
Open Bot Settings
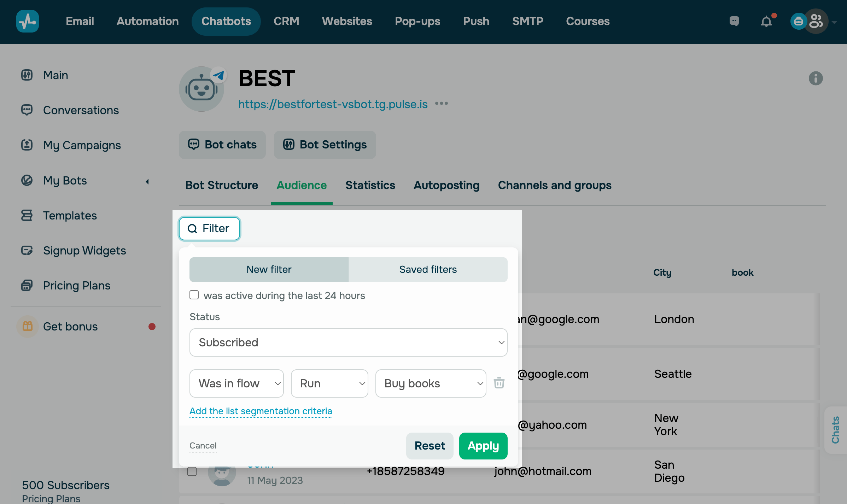pos(325,145)
